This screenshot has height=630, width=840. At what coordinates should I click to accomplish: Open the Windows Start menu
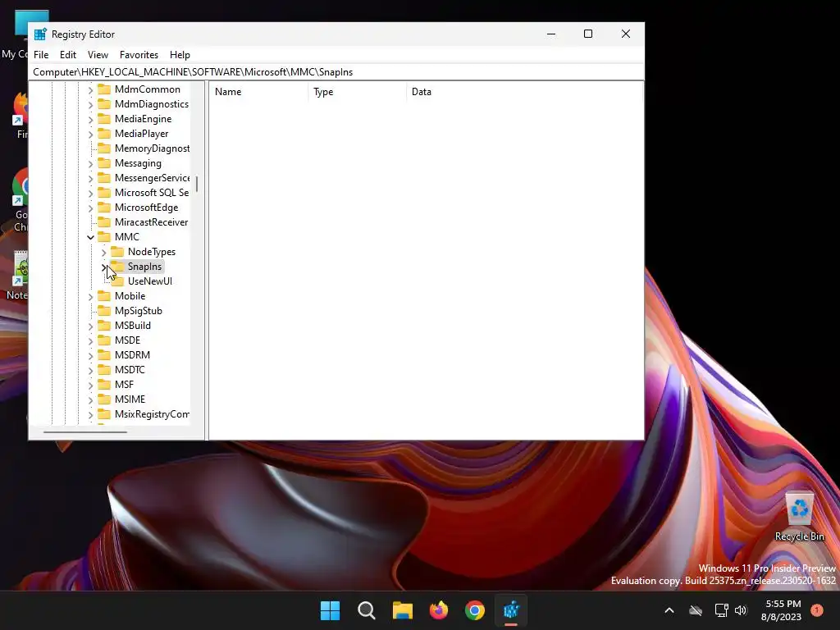330,610
